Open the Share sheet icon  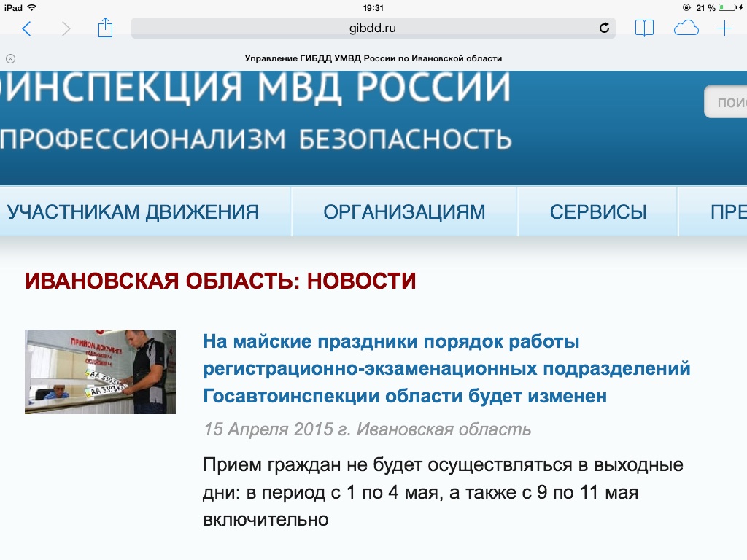pos(106,28)
